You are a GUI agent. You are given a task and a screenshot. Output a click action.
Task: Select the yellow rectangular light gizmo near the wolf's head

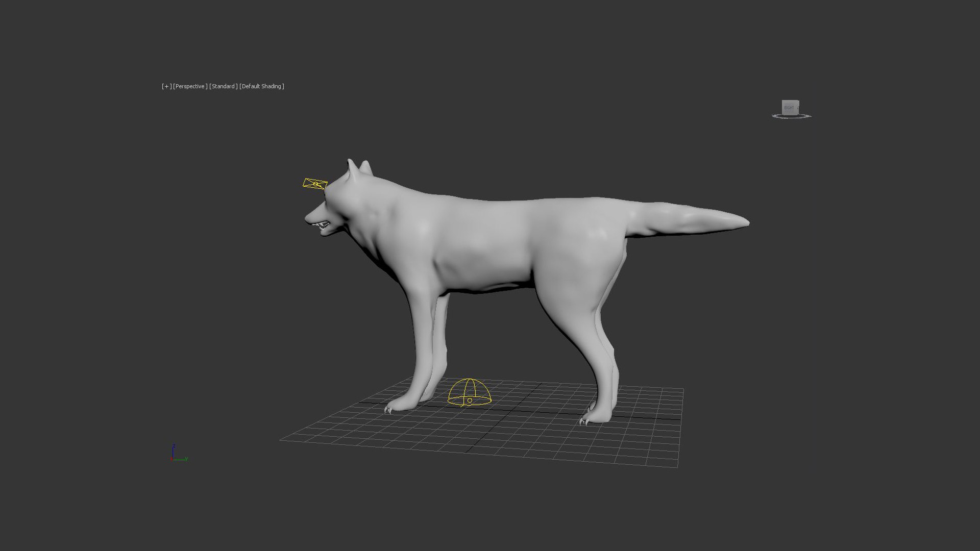pyautogui.click(x=315, y=184)
